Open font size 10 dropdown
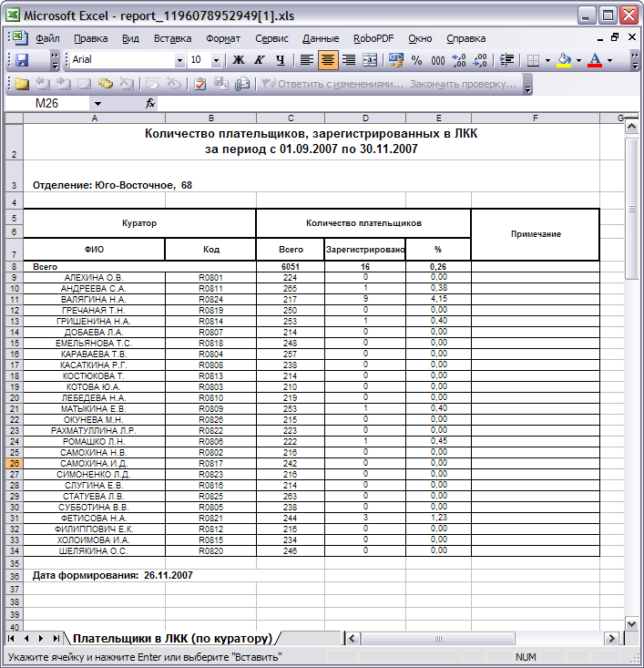Screen dimensions: 644x668 (x=216, y=60)
